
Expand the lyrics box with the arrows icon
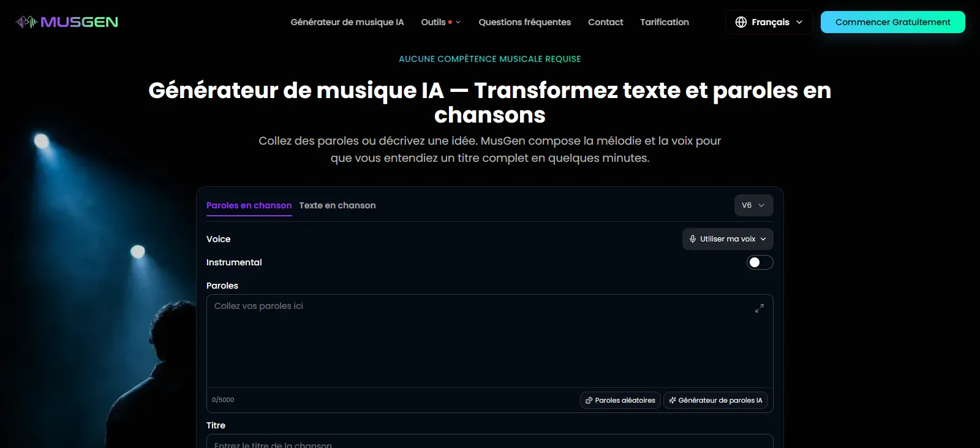759,308
